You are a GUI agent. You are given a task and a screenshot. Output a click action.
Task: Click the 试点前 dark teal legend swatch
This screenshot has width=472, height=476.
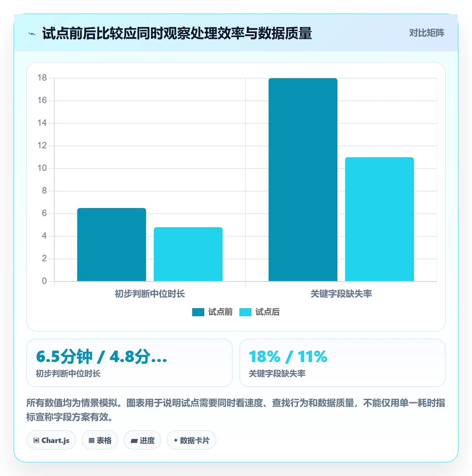click(x=198, y=312)
